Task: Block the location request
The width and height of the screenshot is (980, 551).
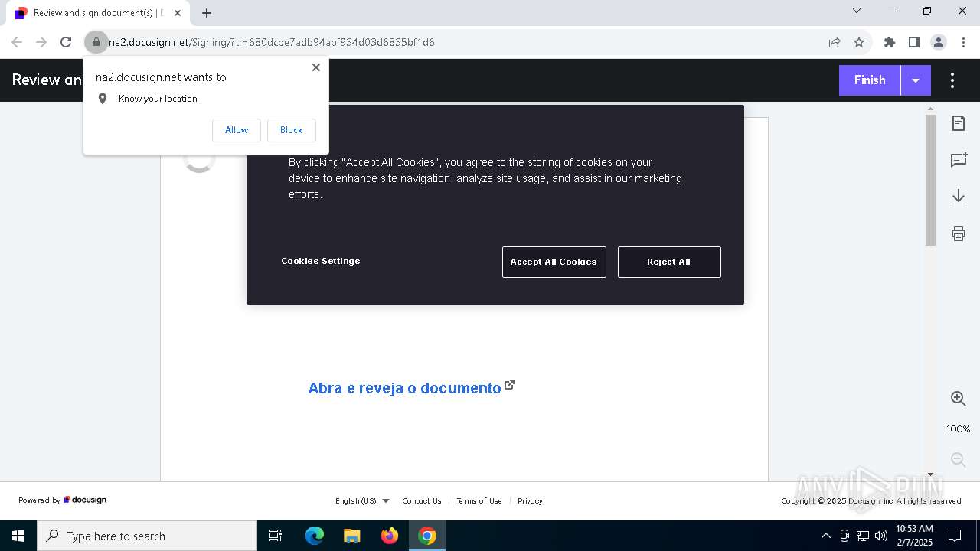Action: pyautogui.click(x=291, y=130)
